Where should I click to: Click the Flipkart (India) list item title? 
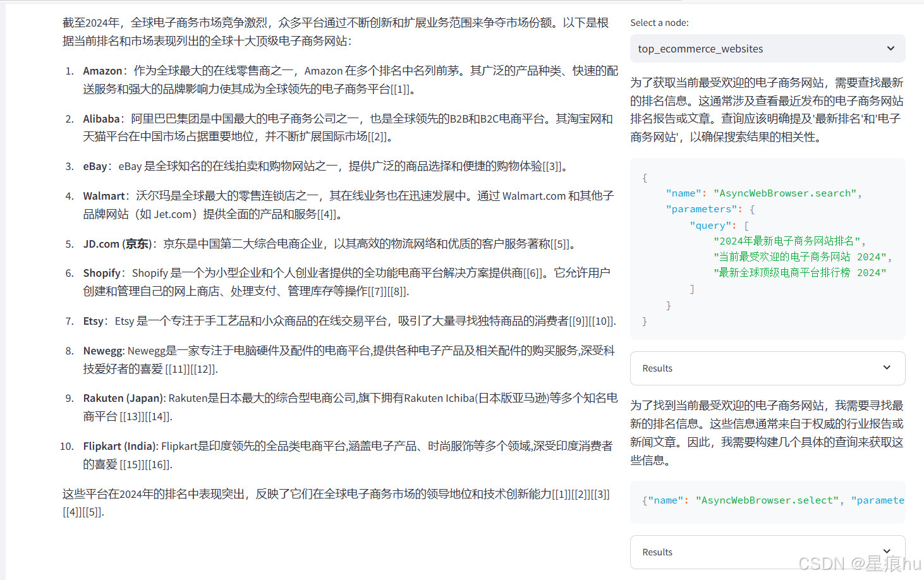point(119,446)
